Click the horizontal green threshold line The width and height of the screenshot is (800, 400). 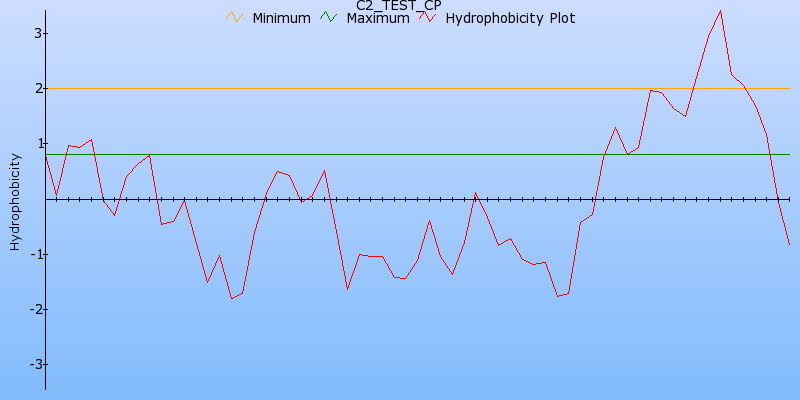pyautogui.click(x=400, y=154)
